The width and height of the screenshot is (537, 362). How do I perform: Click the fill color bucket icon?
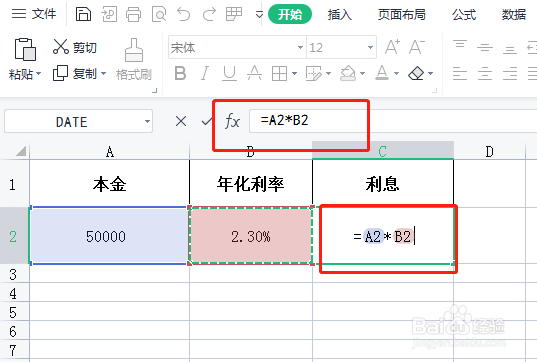tap(348, 73)
